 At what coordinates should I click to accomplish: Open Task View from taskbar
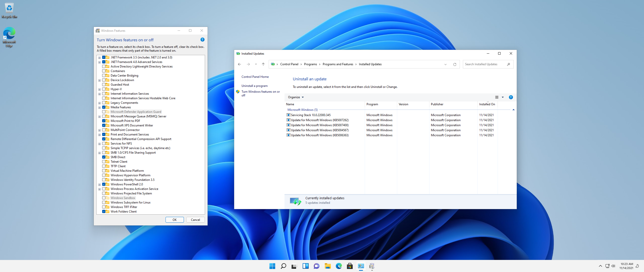(x=294, y=266)
